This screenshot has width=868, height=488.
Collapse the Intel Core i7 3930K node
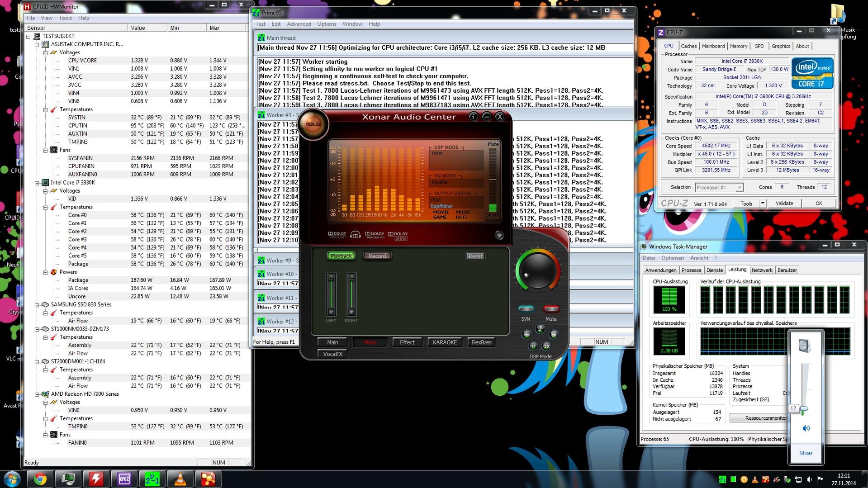pyautogui.click(x=37, y=183)
